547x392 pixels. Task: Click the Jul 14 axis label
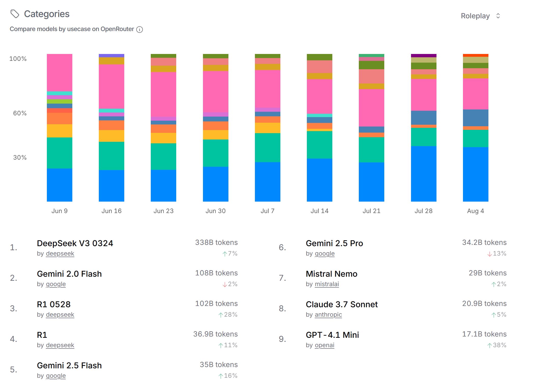point(320,211)
